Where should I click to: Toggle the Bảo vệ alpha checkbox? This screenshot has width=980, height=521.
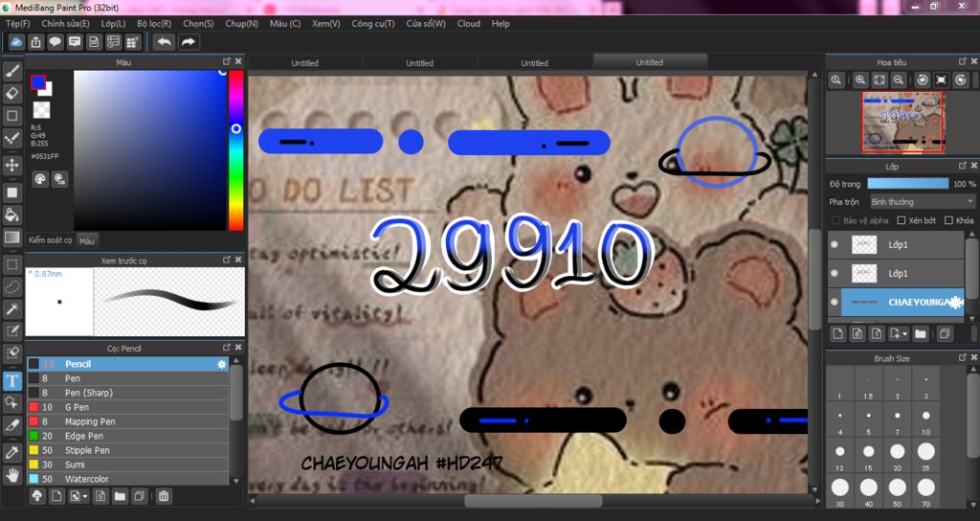click(x=835, y=220)
